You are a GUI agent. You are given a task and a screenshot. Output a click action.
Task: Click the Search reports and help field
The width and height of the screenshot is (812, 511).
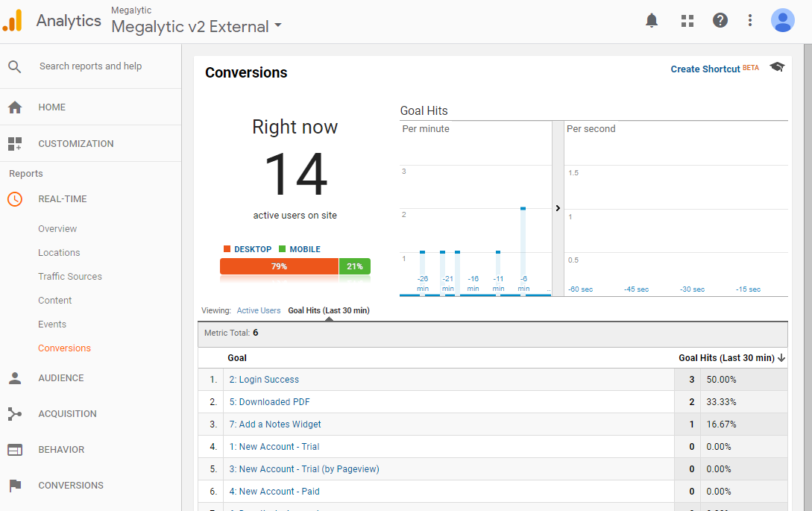[90, 66]
